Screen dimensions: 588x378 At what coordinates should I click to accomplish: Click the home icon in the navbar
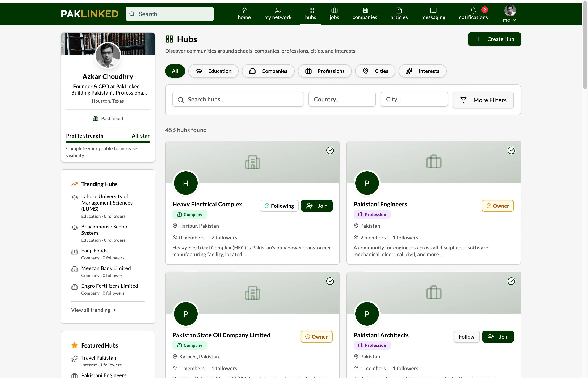(244, 10)
